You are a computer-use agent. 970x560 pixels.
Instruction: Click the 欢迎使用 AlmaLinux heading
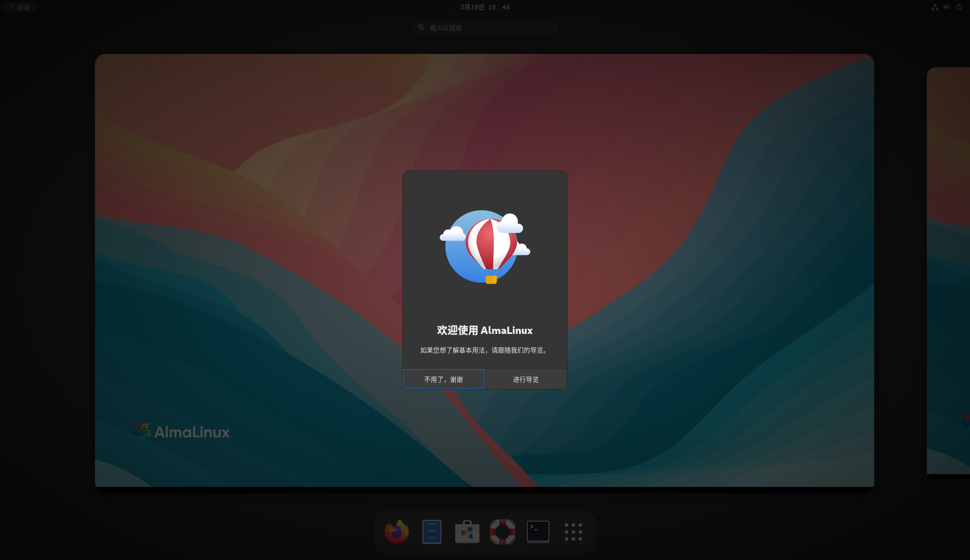pos(485,330)
